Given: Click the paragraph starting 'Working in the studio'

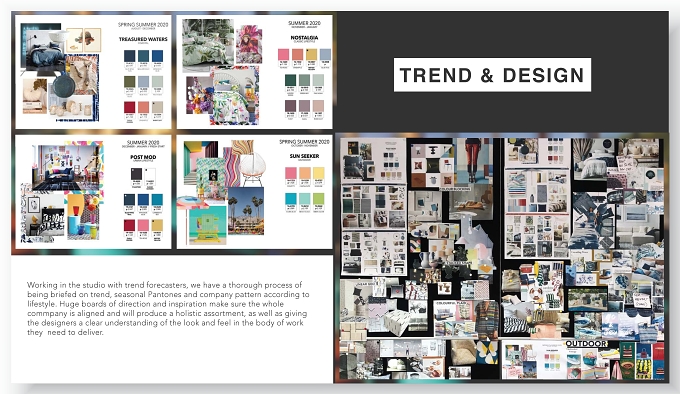Looking at the screenshot, I should tap(168, 309).
